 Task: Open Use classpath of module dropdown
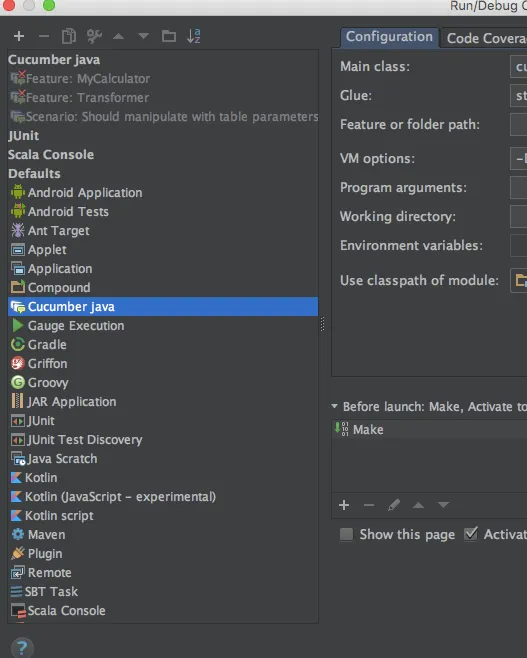[519, 280]
